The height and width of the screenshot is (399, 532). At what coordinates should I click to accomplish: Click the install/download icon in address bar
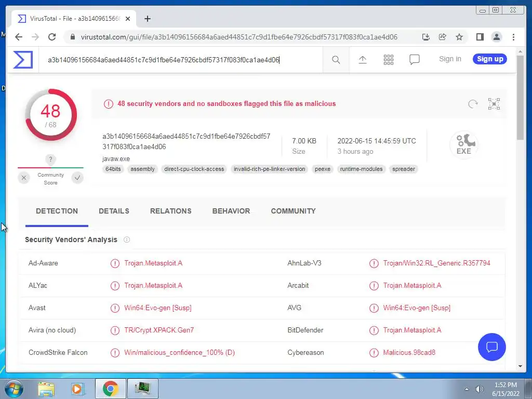coord(426,37)
